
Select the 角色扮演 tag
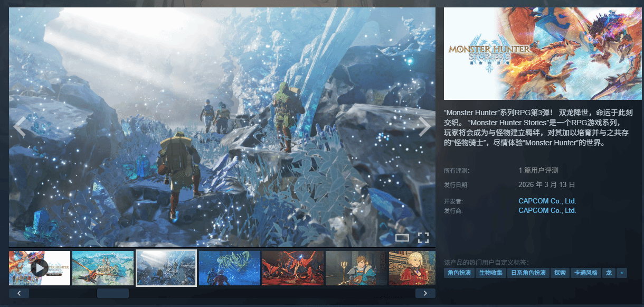[458, 273]
